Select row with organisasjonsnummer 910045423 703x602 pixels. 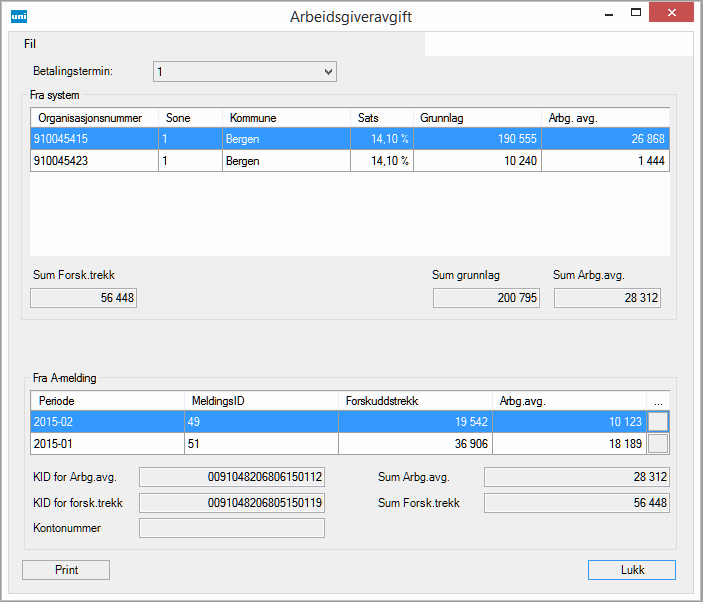coord(94,161)
